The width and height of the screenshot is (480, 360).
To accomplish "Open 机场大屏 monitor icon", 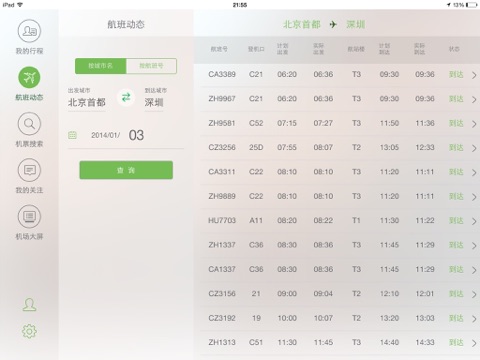I will 29,217.
